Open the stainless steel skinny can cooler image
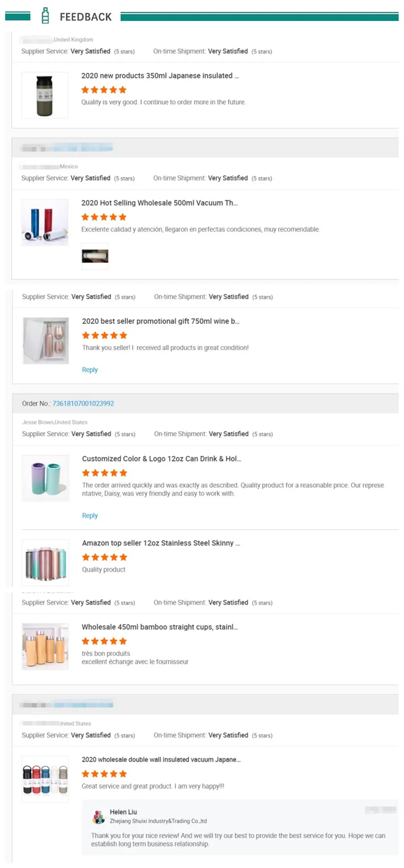The image size is (404, 868). click(x=46, y=563)
